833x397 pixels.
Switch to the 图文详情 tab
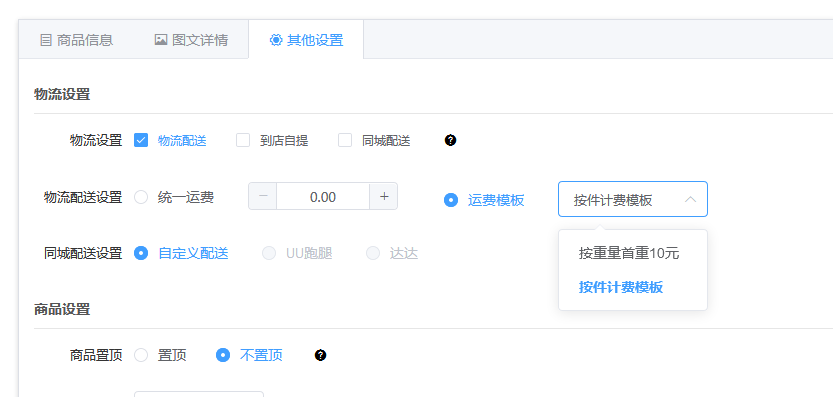(x=191, y=40)
